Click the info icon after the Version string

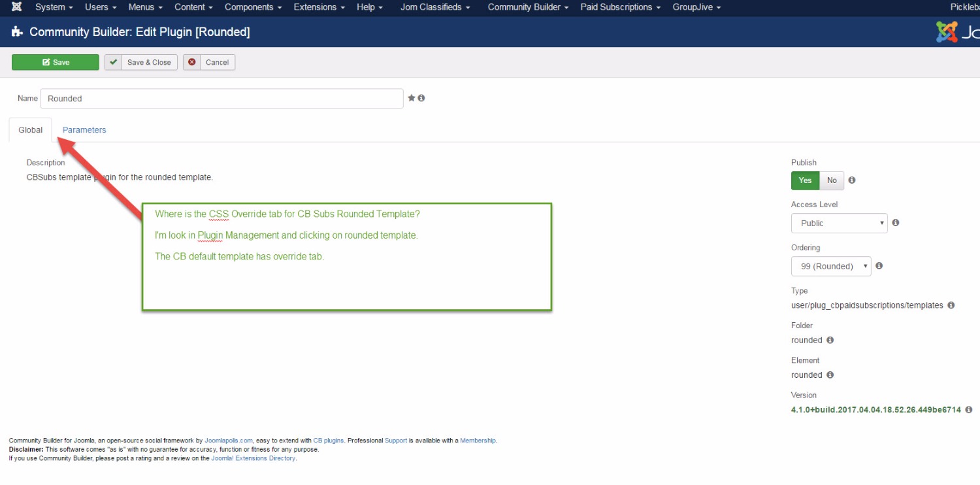click(x=969, y=410)
